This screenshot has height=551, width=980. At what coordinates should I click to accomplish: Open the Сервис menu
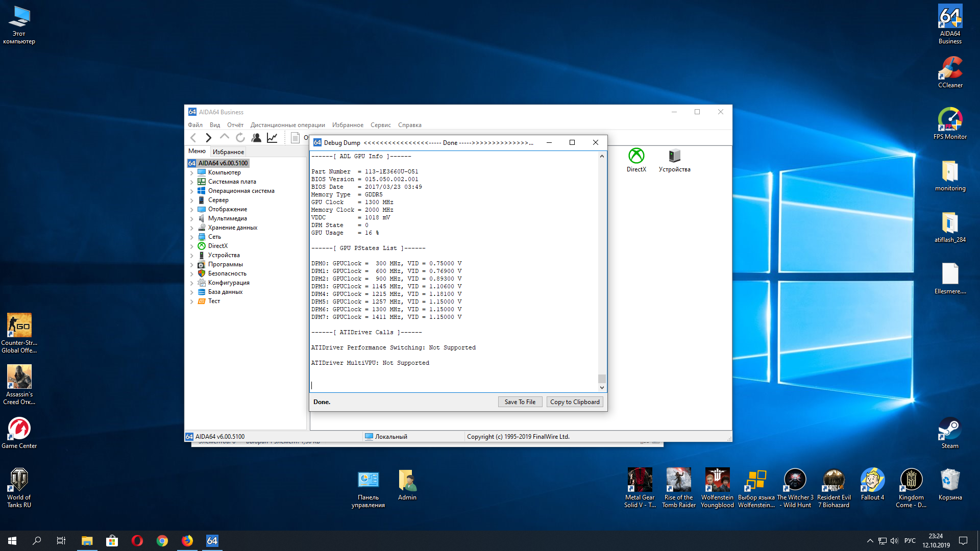(x=380, y=125)
